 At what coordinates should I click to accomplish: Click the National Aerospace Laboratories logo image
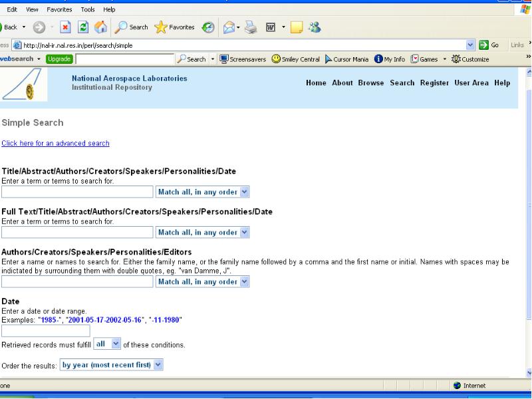point(23,84)
